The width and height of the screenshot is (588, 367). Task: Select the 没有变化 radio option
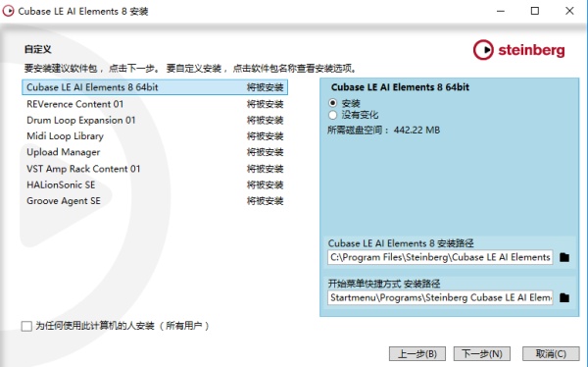pyautogui.click(x=332, y=115)
